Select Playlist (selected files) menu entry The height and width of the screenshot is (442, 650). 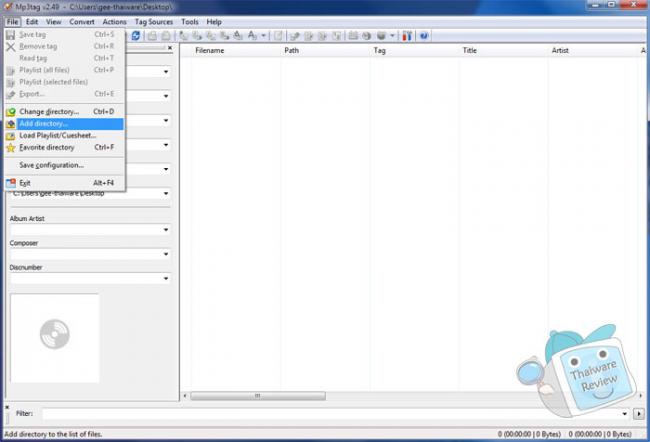pyautogui.click(x=65, y=82)
